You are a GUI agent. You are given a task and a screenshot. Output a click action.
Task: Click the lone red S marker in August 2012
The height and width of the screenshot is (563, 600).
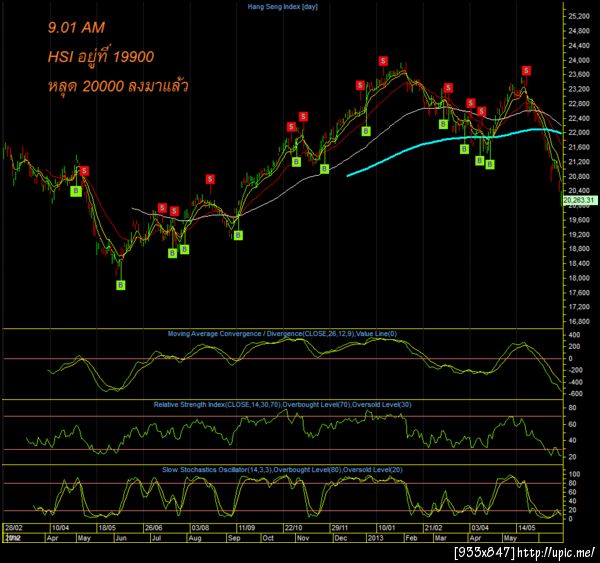[x=210, y=179]
